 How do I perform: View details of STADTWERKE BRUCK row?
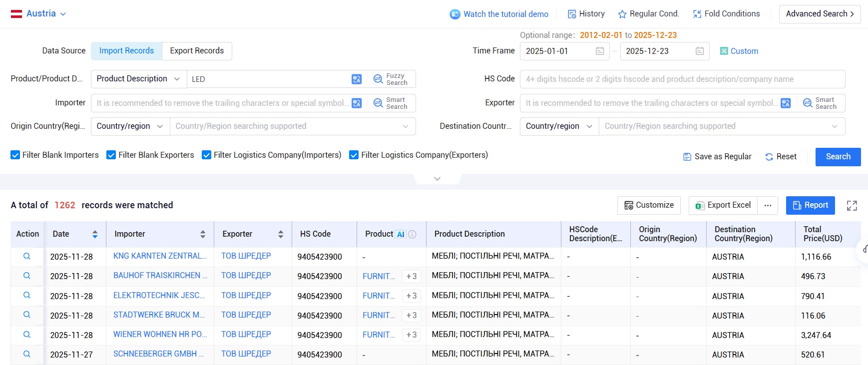pyautogui.click(x=27, y=315)
